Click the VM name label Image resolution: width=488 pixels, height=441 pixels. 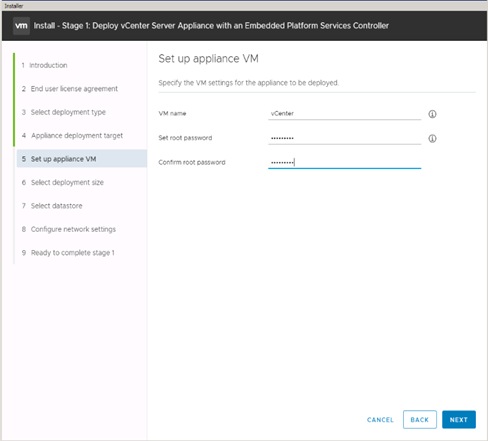coord(172,113)
